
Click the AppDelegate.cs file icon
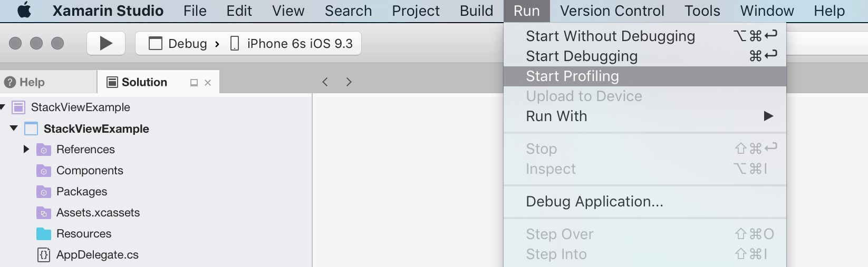coord(44,255)
